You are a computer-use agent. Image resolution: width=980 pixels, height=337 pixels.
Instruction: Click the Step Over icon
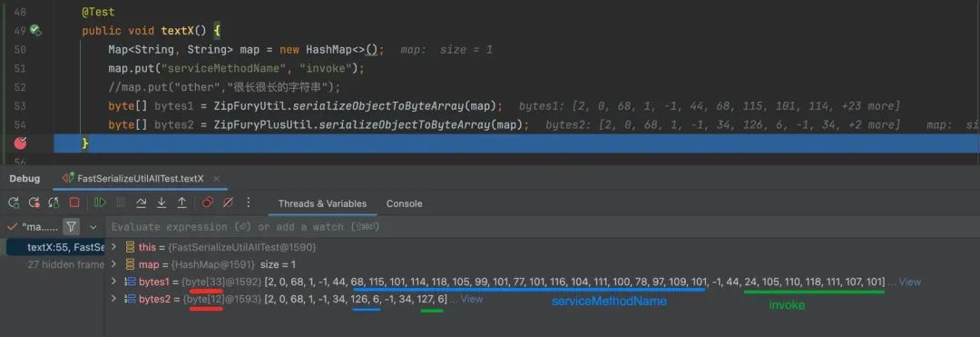point(142,203)
